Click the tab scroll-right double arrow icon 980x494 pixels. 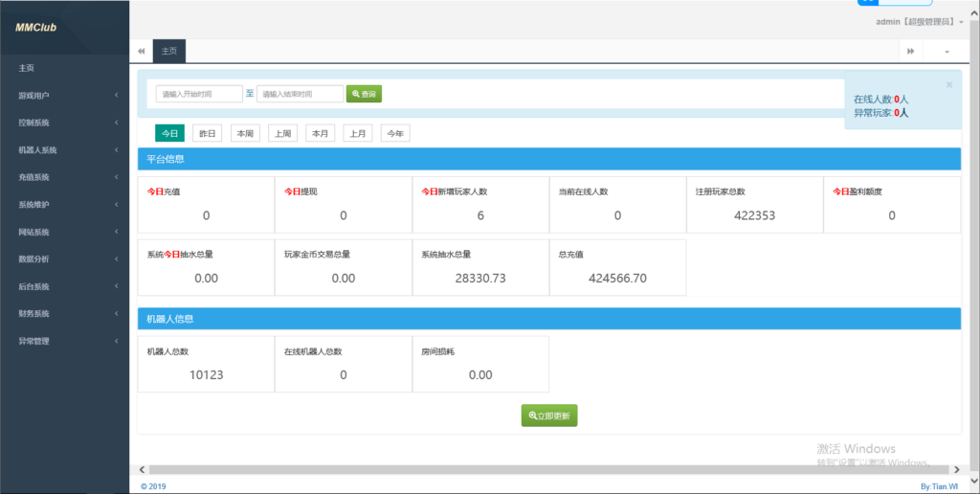(910, 51)
